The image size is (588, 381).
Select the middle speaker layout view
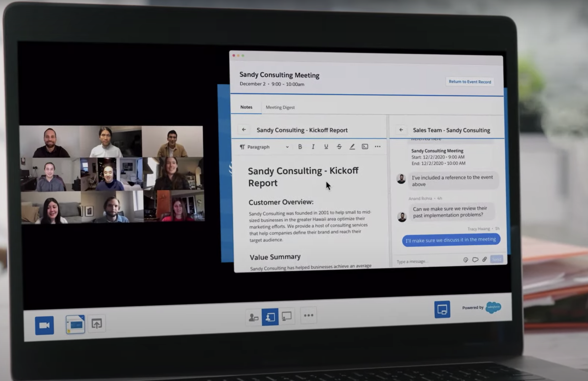pyautogui.click(x=270, y=317)
